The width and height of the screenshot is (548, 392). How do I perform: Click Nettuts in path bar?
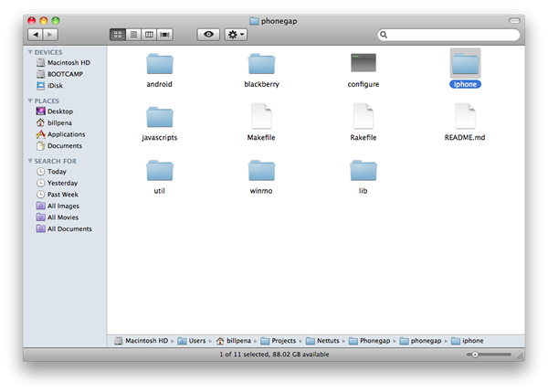tap(322, 341)
